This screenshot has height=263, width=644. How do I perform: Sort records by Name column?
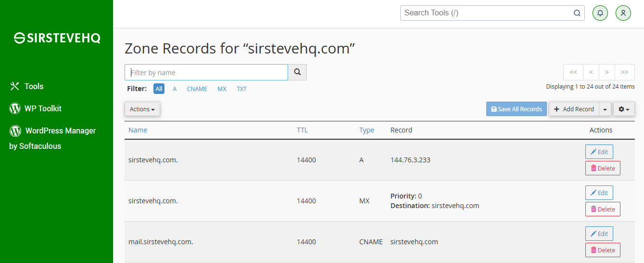point(138,130)
